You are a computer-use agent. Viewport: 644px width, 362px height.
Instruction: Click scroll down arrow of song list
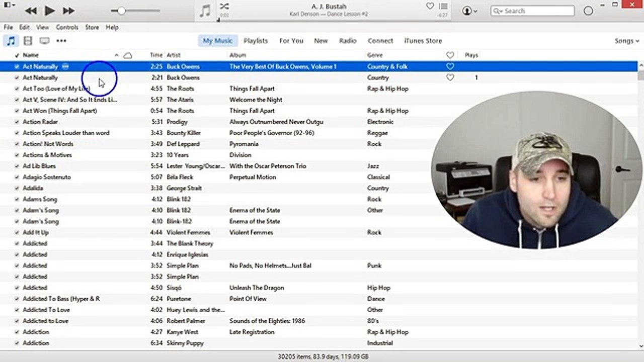(x=640, y=346)
